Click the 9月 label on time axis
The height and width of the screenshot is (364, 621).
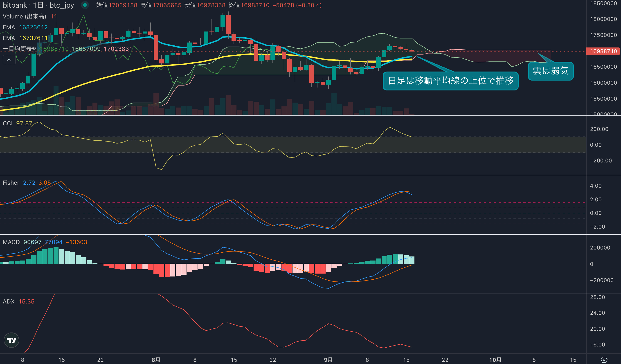click(328, 360)
